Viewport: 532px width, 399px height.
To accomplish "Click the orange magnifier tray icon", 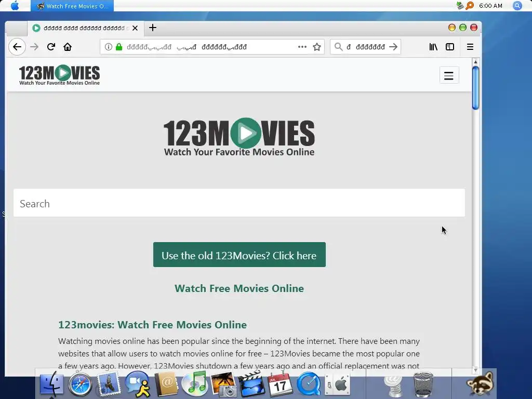I will [x=470, y=5].
